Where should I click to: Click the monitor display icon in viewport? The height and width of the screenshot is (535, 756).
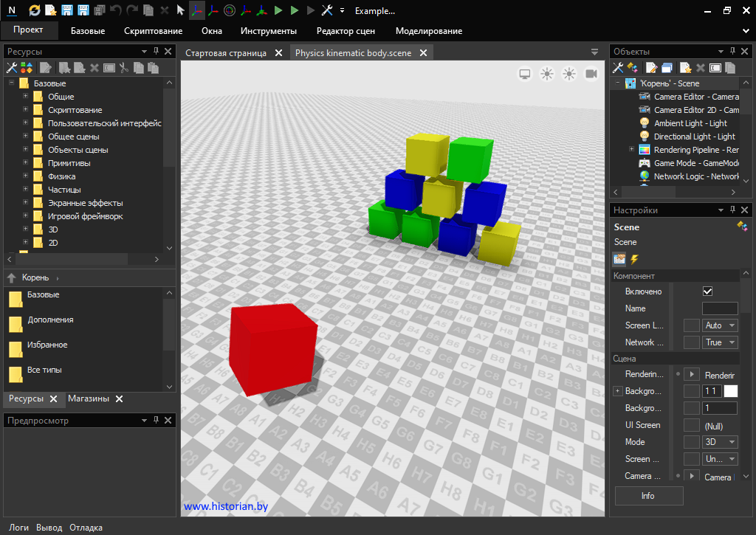pos(525,74)
